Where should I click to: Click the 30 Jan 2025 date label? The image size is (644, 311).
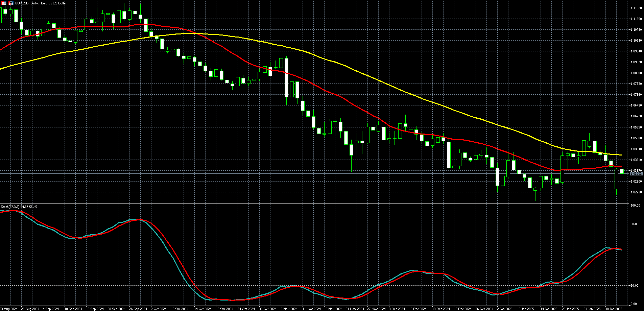pyautogui.click(x=614, y=309)
